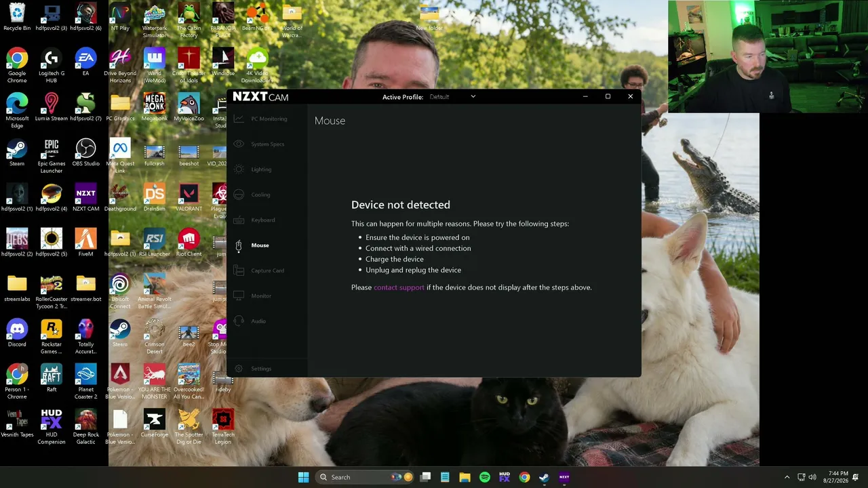Open the volume control in system tray

click(x=812, y=477)
